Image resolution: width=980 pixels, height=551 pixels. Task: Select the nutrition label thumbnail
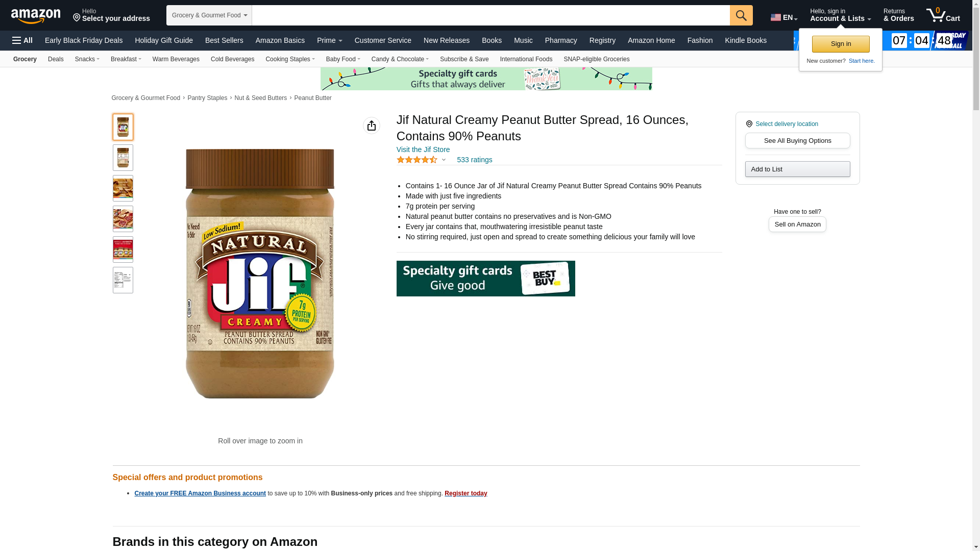pyautogui.click(x=123, y=280)
